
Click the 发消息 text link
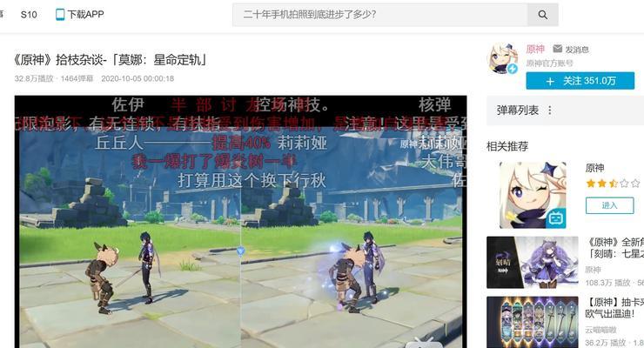pos(577,50)
